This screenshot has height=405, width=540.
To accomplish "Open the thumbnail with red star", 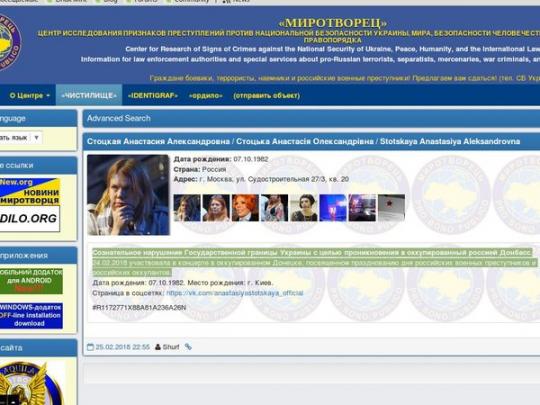I will [391, 208].
